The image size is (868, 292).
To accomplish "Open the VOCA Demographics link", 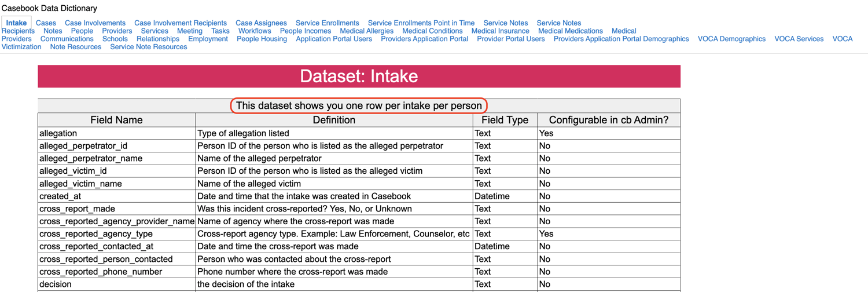I will (731, 39).
